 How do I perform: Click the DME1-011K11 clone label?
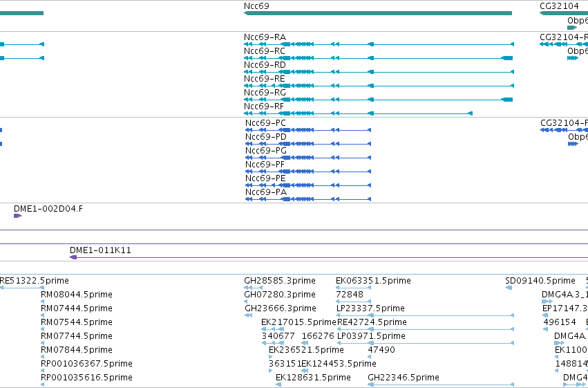click(x=100, y=250)
